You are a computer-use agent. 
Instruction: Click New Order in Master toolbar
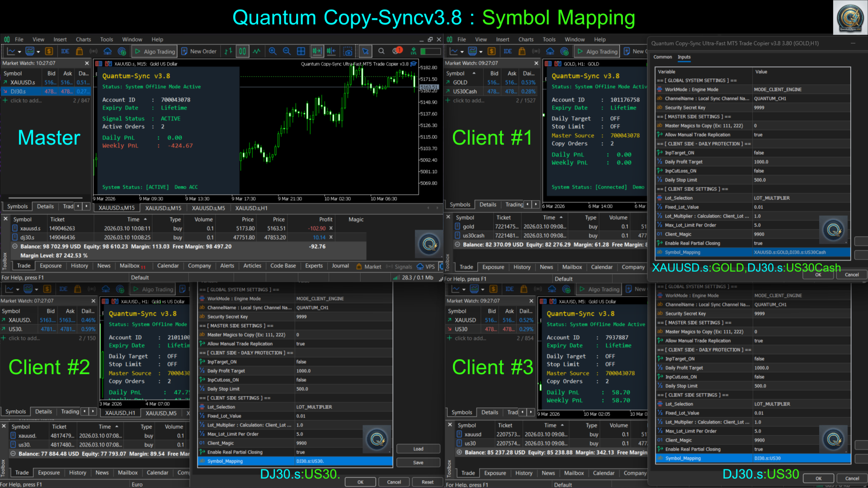[199, 52]
